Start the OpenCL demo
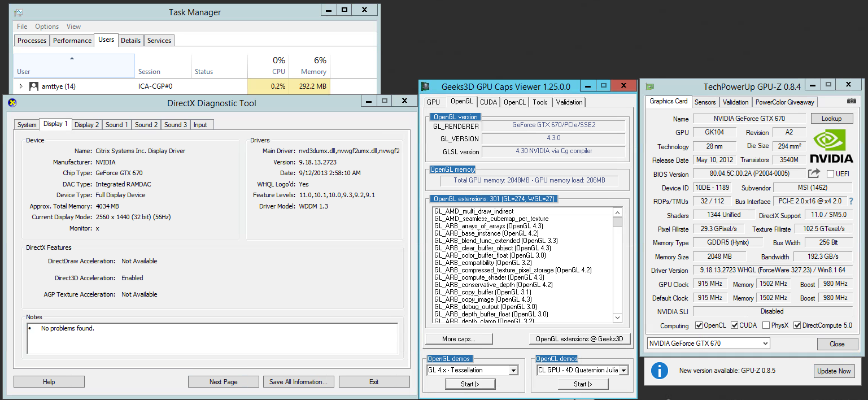868x400 pixels. [583, 384]
